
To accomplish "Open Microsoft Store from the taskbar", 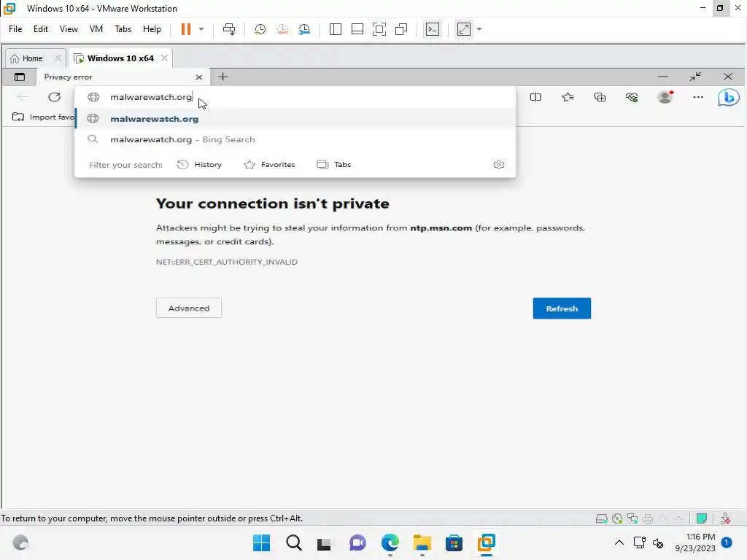I will (454, 542).
